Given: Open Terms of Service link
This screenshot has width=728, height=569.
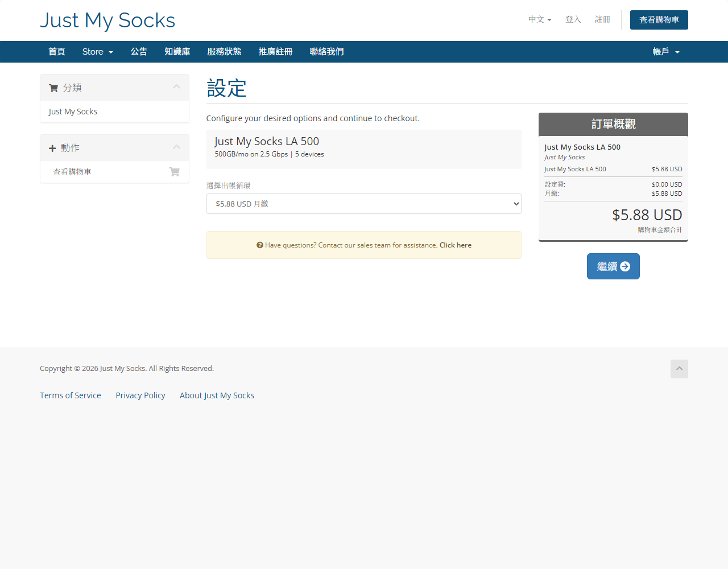Looking at the screenshot, I should tap(71, 395).
